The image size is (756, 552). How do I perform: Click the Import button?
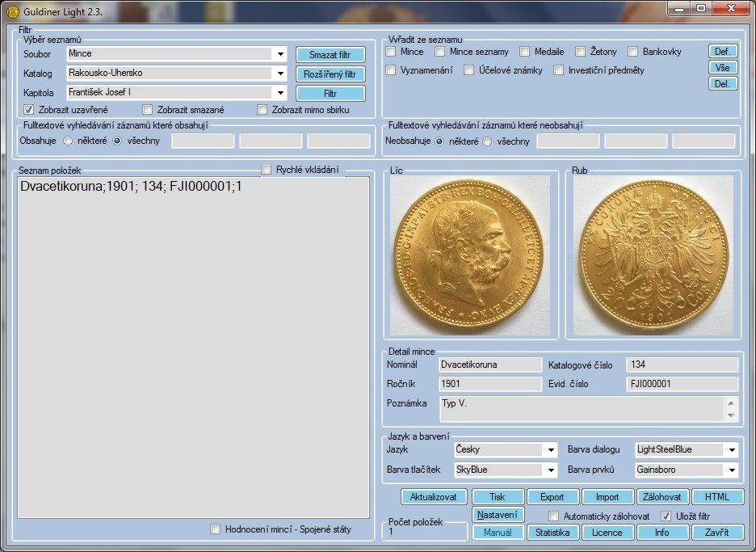[x=607, y=496]
